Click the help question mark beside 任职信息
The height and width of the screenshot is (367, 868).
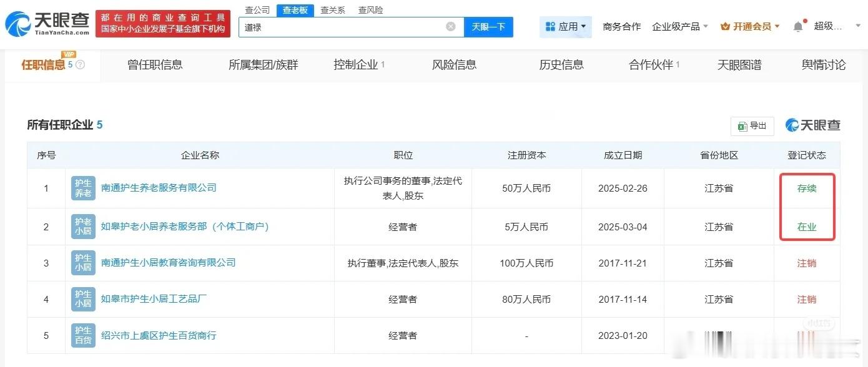click(x=80, y=64)
